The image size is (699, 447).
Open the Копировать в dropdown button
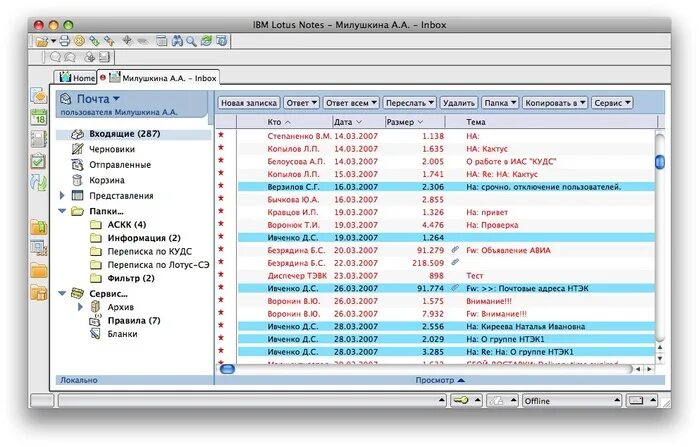click(555, 103)
